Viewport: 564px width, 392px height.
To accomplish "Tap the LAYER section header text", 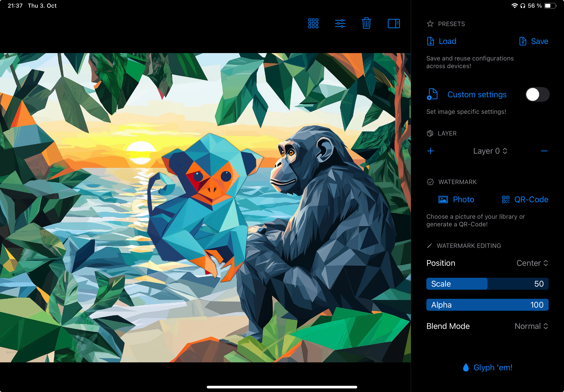I will (447, 133).
